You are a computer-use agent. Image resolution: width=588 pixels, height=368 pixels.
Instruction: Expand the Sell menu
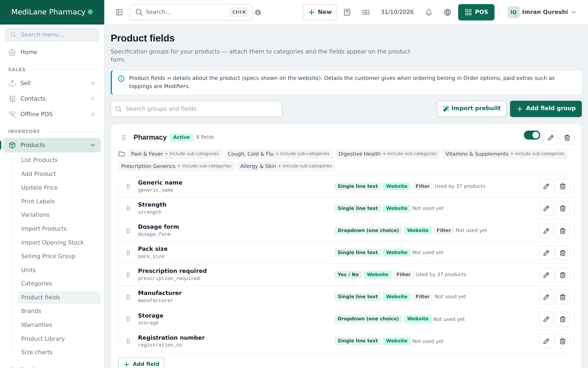(x=52, y=83)
